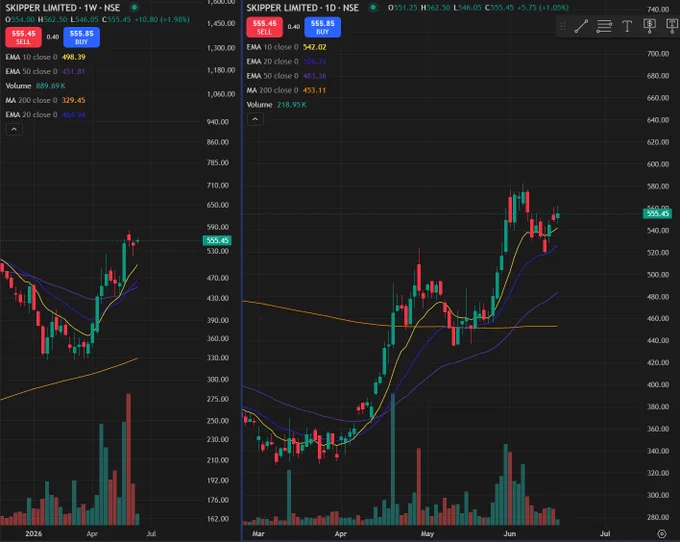Image resolution: width=680 pixels, height=542 pixels.
Task: Click the blue BUY 555.85 button on daily chart
Action: [322, 27]
